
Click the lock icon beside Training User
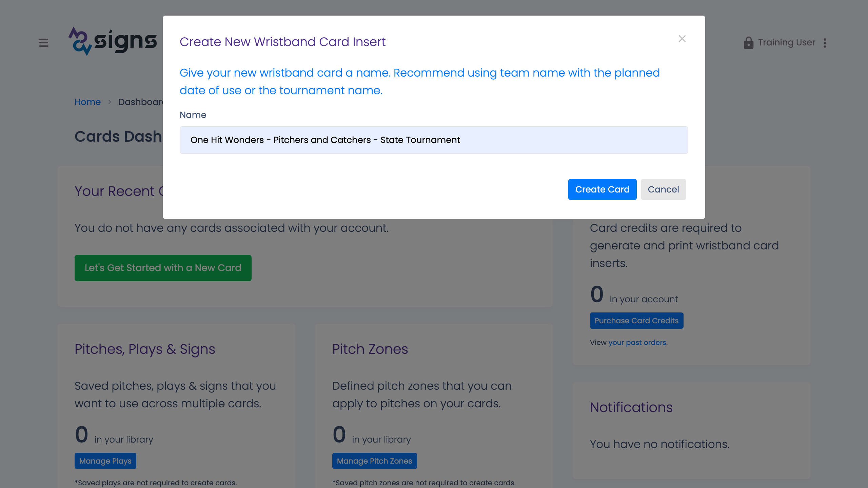pos(748,43)
